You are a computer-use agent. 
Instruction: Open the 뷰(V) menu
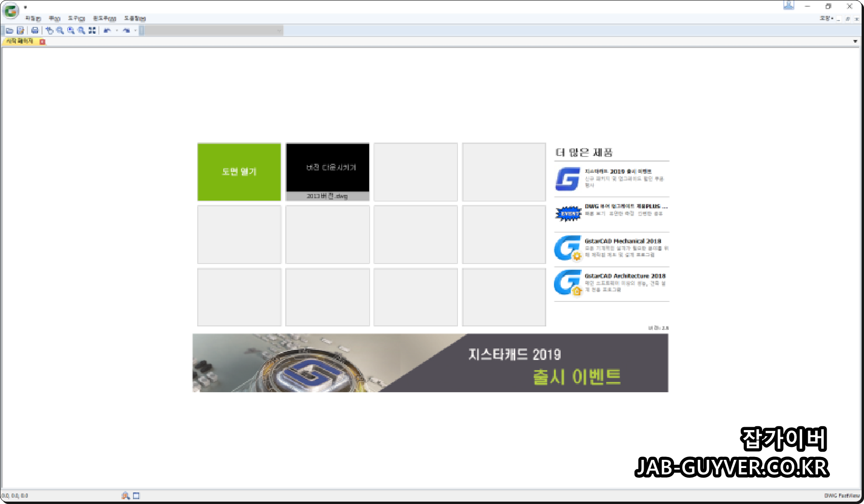(54, 18)
